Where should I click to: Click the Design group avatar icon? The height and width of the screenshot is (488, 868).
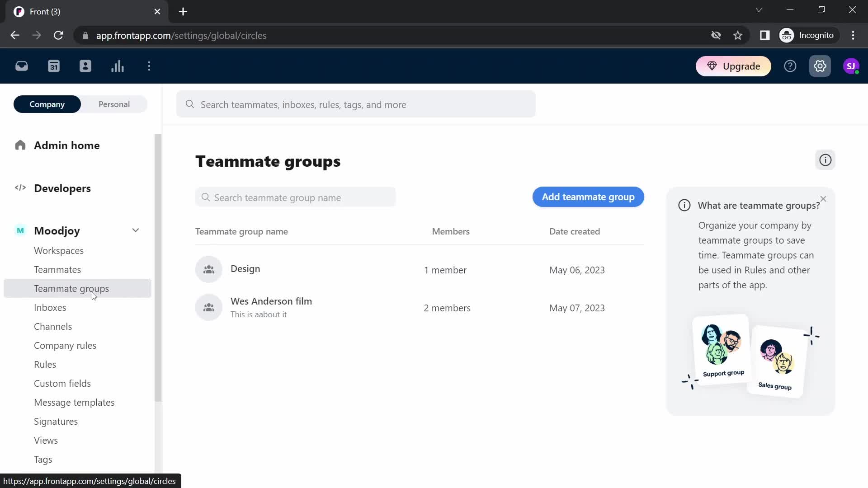[x=209, y=270]
